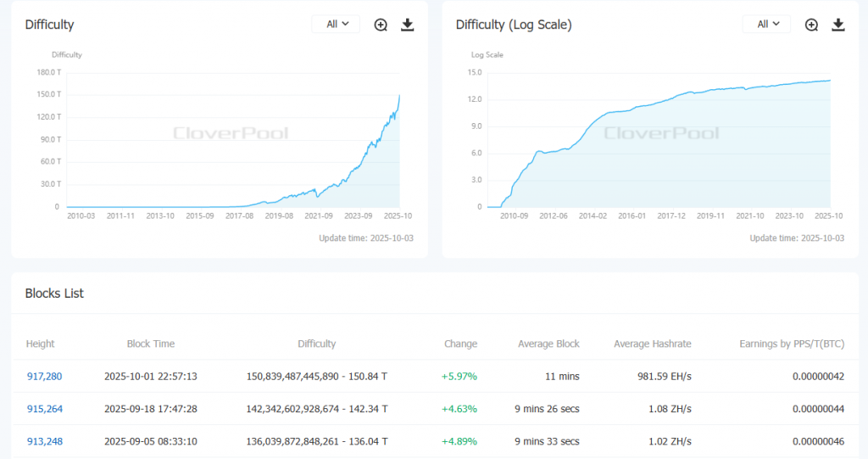The image size is (868, 459).
Task: Open the All dropdown on Difficulty chart
Action: click(x=337, y=25)
